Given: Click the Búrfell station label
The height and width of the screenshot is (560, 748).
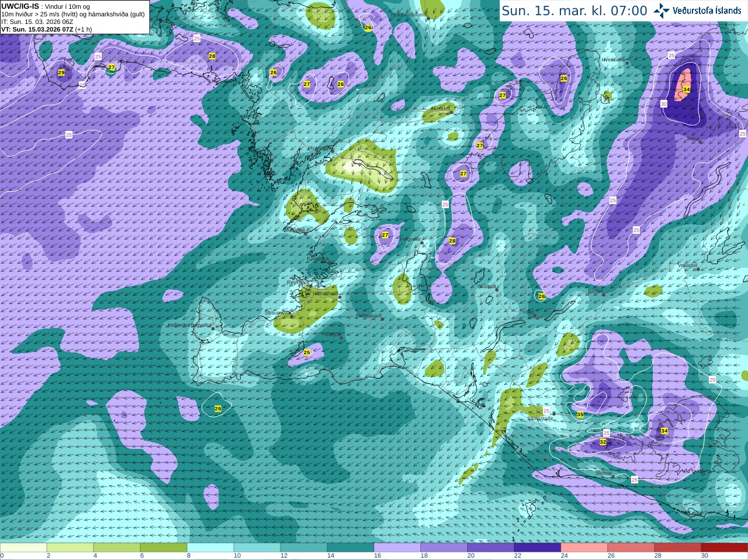Looking at the screenshot, I should 595,291.
